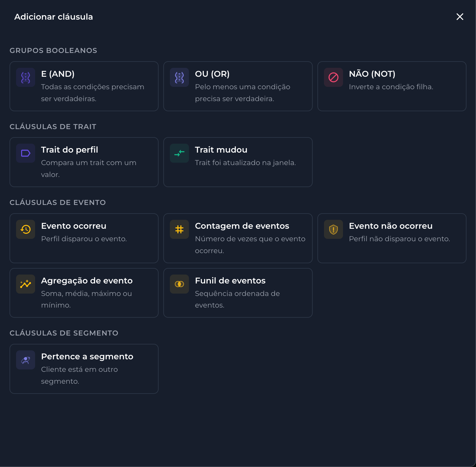Click the history clock icon of Evento ocorreu

click(x=26, y=229)
